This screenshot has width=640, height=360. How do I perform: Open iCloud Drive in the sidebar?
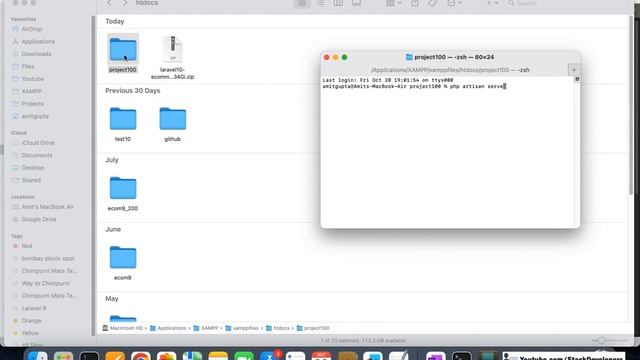click(38, 143)
